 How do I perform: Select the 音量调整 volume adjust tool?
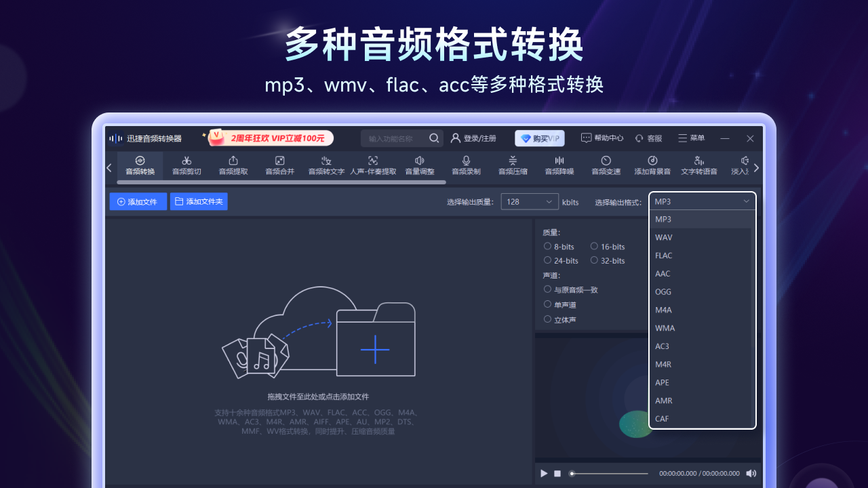click(x=420, y=165)
